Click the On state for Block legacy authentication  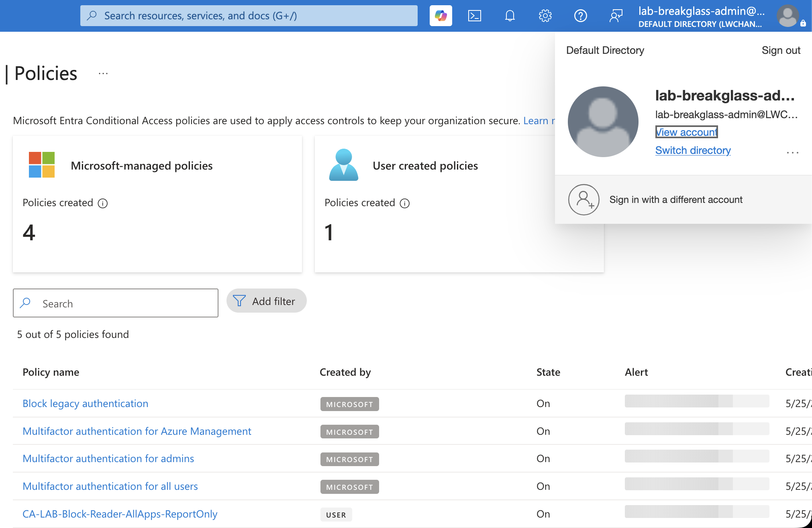(x=543, y=403)
